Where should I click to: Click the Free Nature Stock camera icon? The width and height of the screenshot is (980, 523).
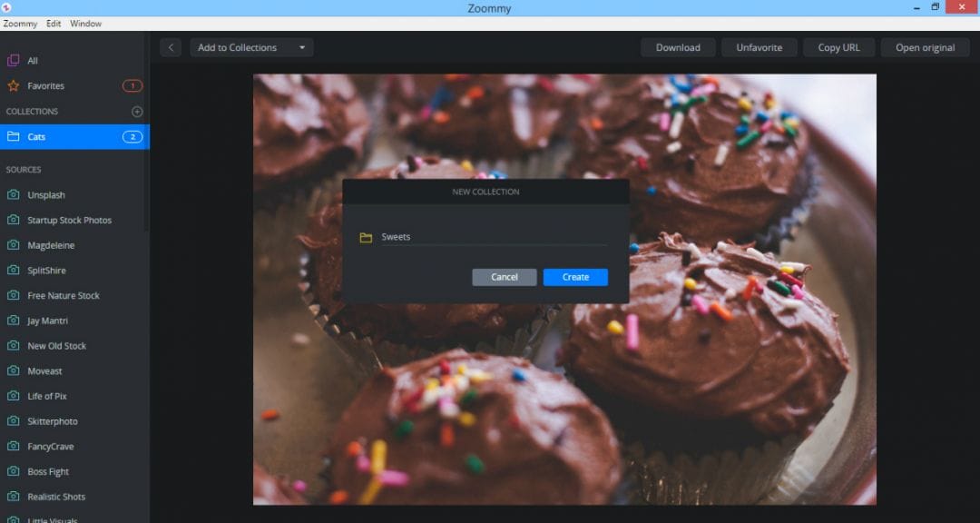pyautogui.click(x=13, y=295)
